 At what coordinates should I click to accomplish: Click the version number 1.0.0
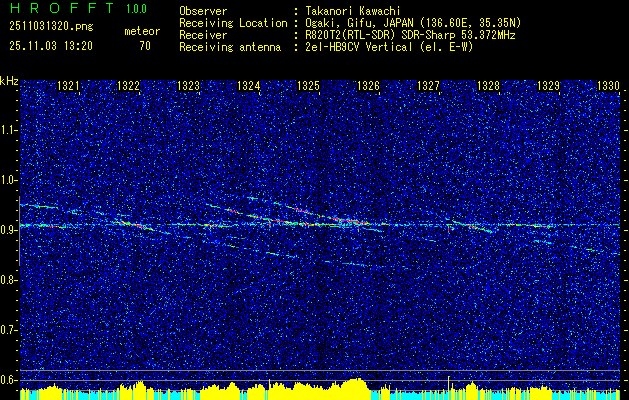click(x=136, y=9)
